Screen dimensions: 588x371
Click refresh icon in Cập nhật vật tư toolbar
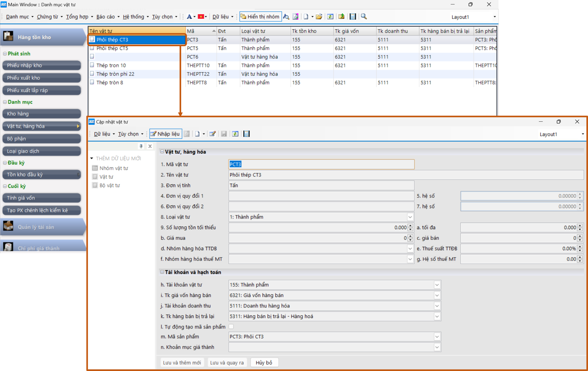235,134
